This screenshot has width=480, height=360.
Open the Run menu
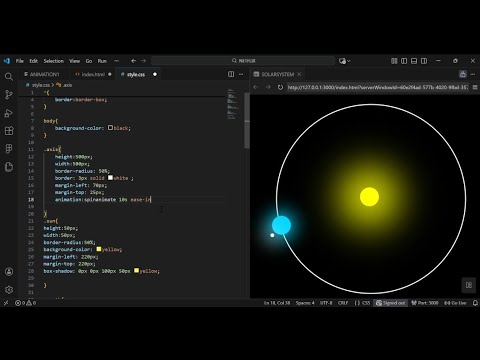point(102,61)
